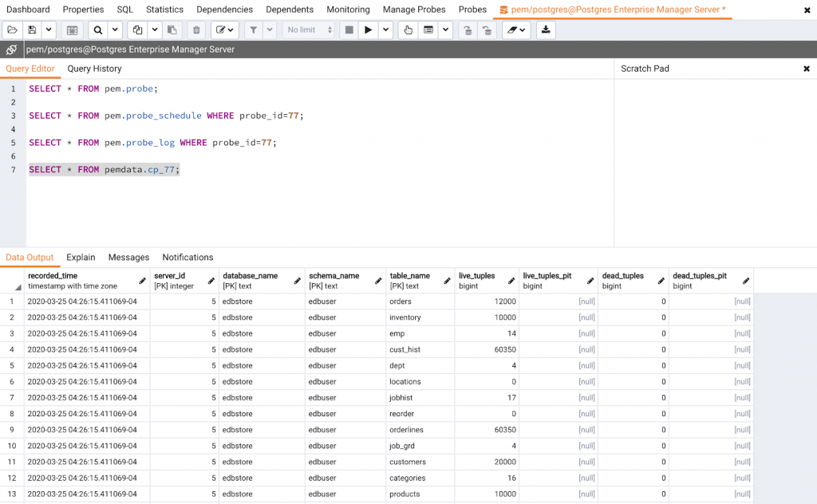Go to the Manage Probes tab
Viewport: 817px width, 504px height.
(x=414, y=10)
